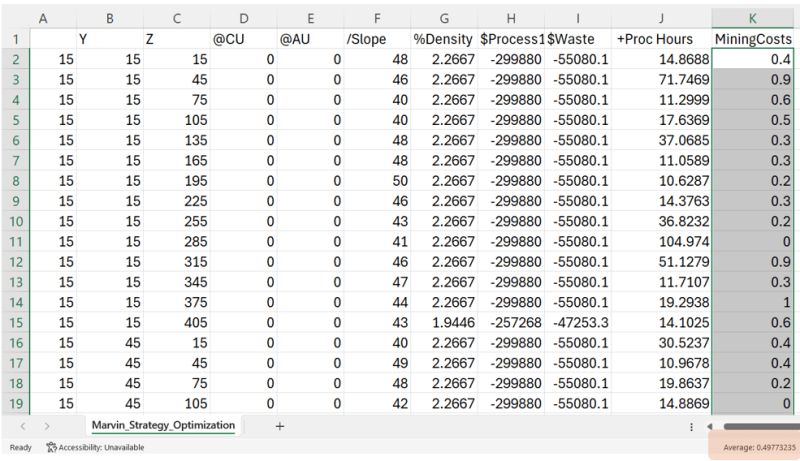Viewport: 800px width, 461px height.
Task: Open Accessibility: Unavailable status
Action: coord(95,448)
